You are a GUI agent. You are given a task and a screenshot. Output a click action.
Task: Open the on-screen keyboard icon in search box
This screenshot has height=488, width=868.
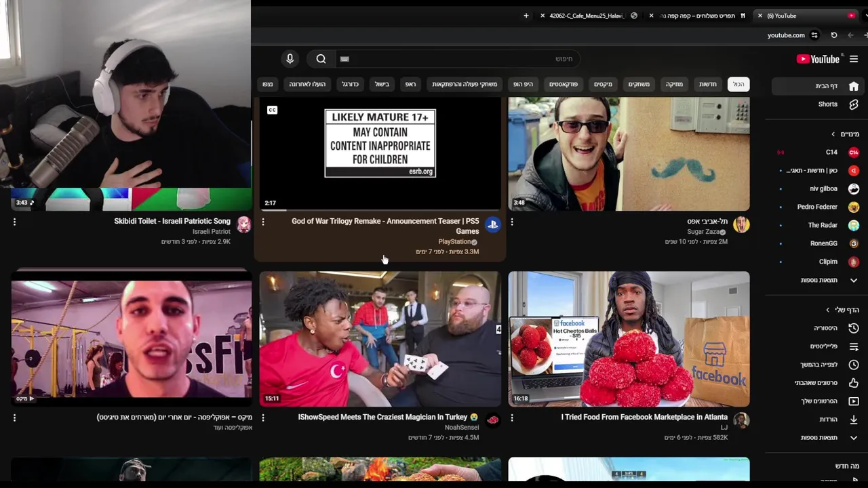point(344,59)
